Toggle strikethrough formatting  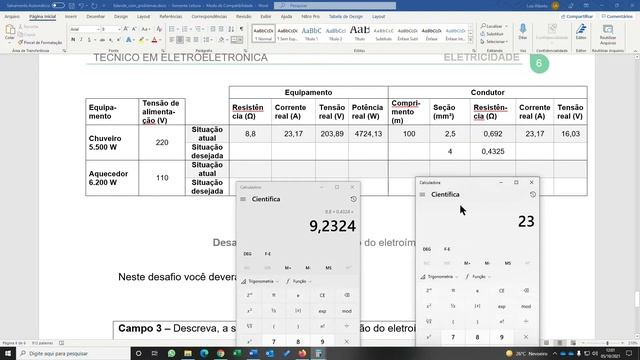pos(102,40)
